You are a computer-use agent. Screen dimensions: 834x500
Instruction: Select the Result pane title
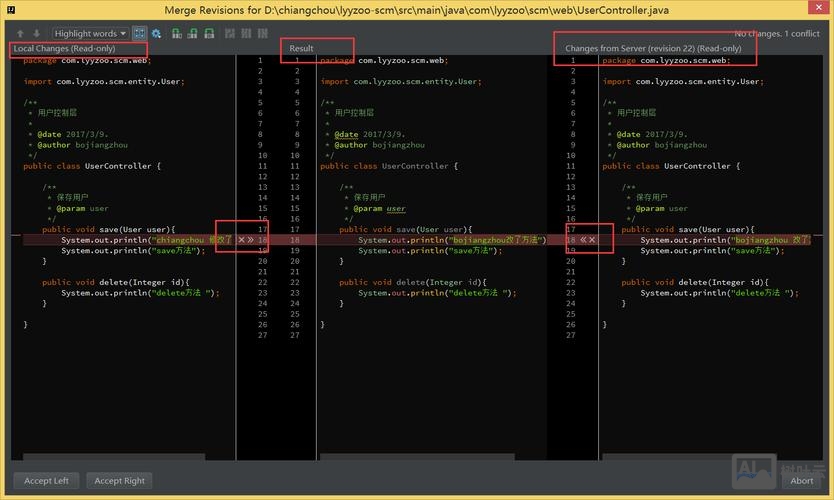click(x=301, y=48)
